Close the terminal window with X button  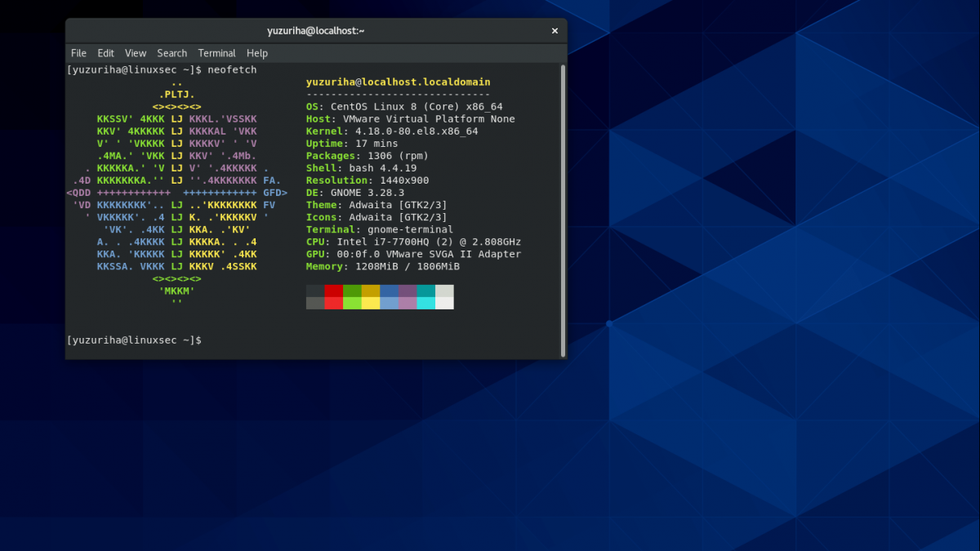pos(555,31)
